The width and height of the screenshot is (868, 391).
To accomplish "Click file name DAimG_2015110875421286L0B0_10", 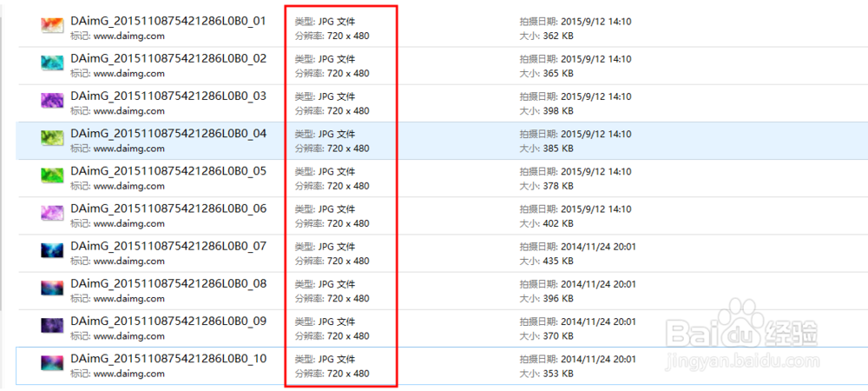I will coord(169,360).
